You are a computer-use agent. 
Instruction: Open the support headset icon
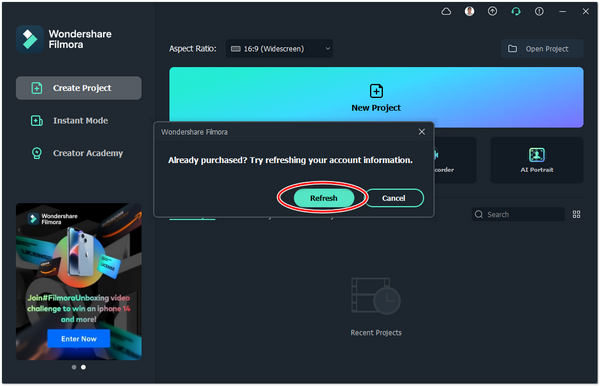pyautogui.click(x=516, y=11)
